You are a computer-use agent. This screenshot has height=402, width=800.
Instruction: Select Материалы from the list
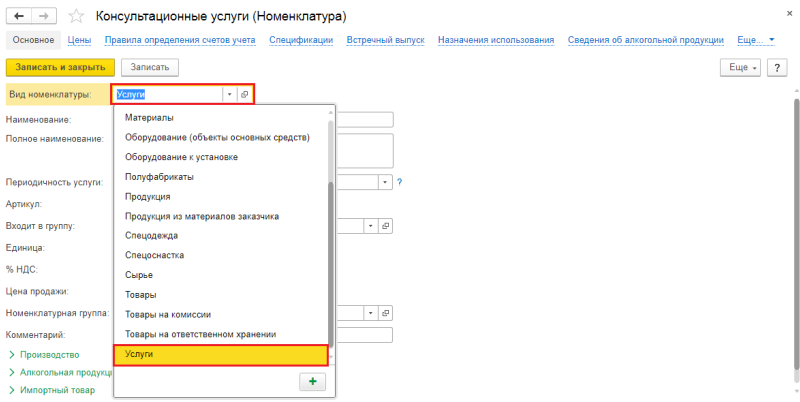tap(220, 118)
